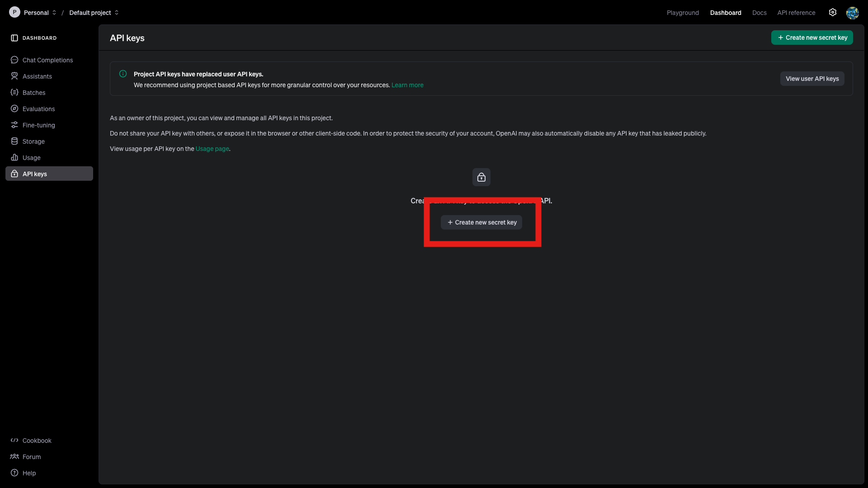Image resolution: width=868 pixels, height=488 pixels.
Task: Open Chat Completions section
Action: (47, 60)
